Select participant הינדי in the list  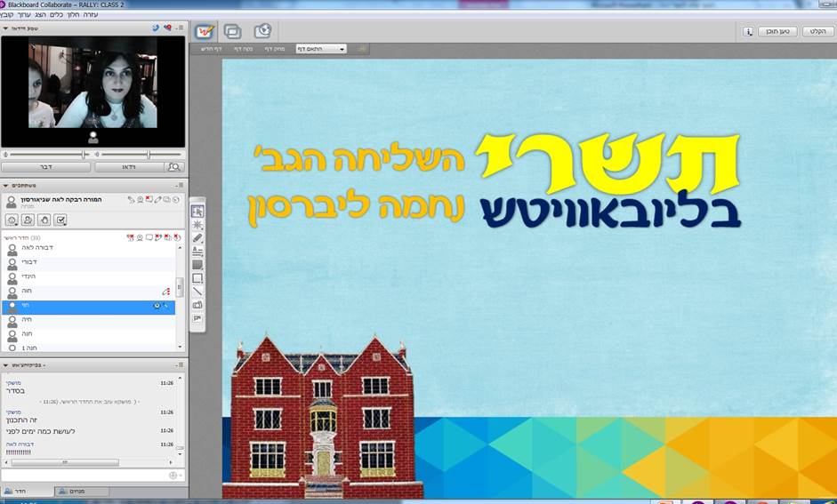(89, 277)
